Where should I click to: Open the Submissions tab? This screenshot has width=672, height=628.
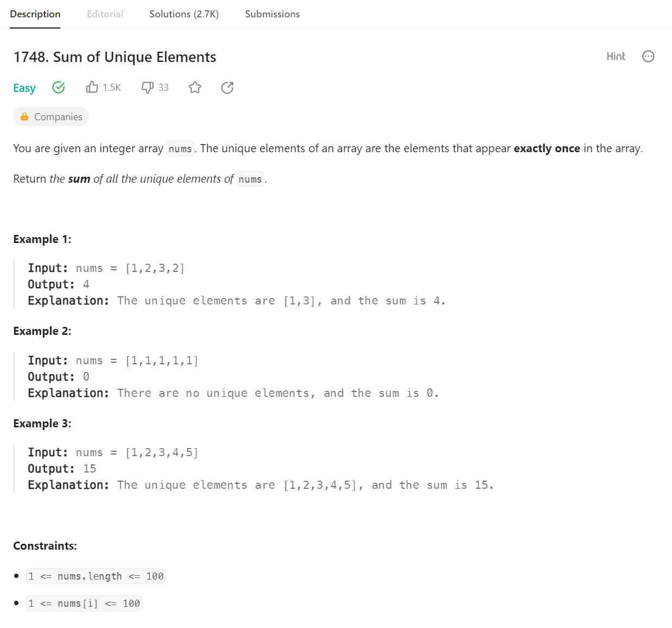[x=272, y=14]
